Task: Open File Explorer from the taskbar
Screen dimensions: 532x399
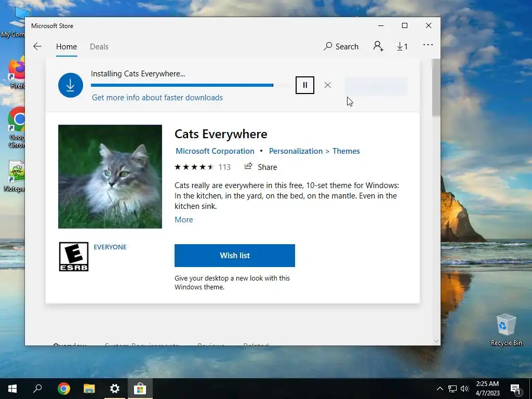Action: [x=89, y=389]
